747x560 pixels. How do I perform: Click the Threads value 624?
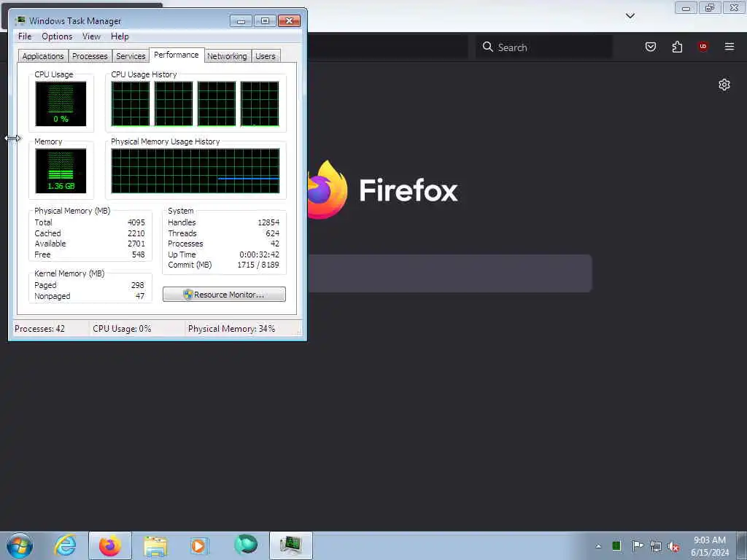273,233
